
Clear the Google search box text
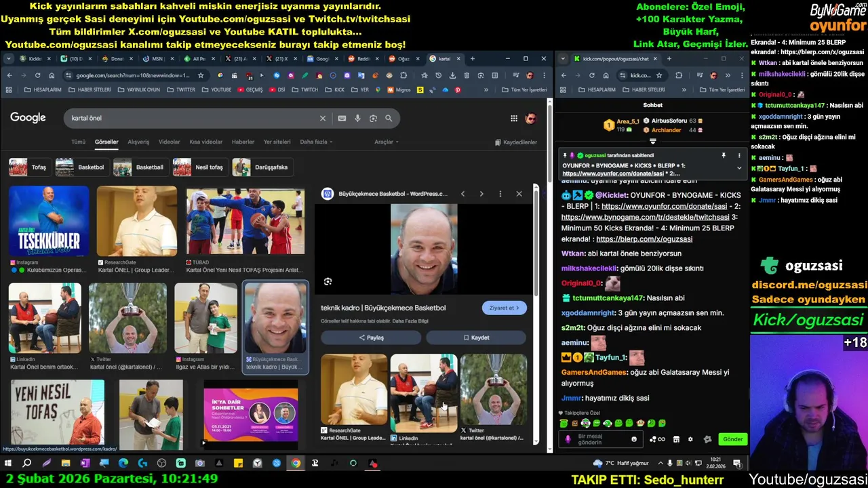tap(323, 118)
